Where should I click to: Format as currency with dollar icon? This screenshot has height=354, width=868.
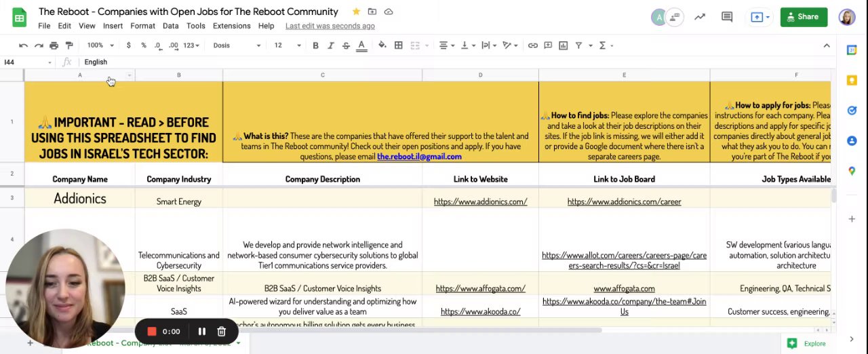[x=128, y=45]
